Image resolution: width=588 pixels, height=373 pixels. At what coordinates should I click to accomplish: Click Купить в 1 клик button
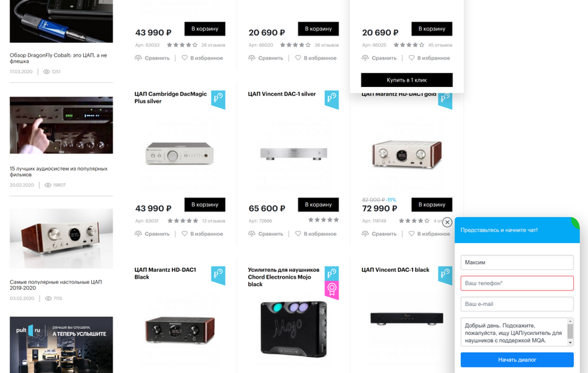(407, 80)
